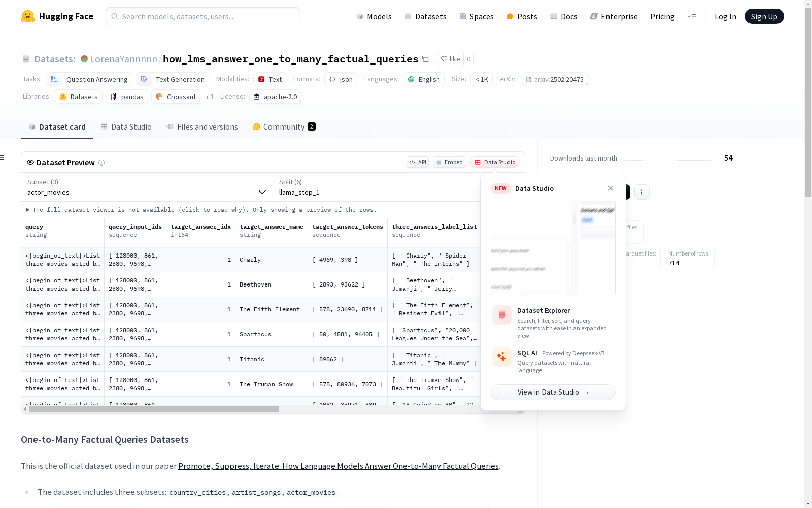This screenshot has height=508, width=812.
Task: Expand the full dataset viewer not available notice
Action: (x=201, y=210)
